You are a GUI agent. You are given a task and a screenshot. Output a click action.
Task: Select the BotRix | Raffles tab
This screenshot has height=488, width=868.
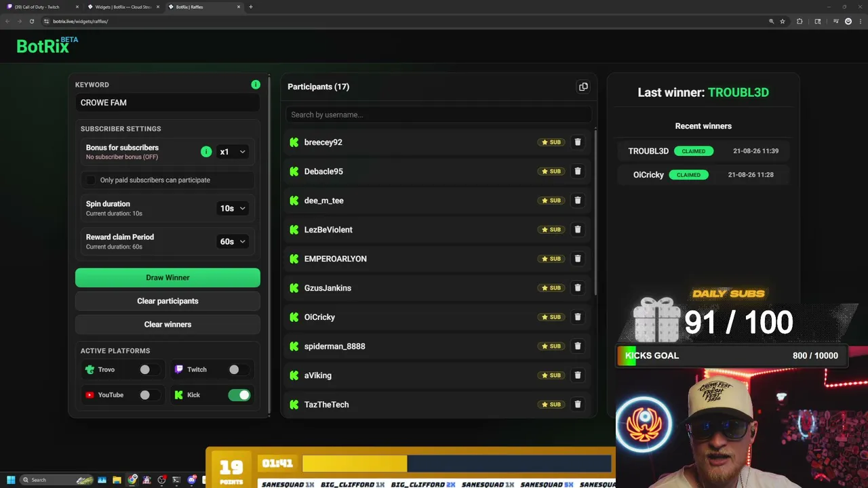203,7
